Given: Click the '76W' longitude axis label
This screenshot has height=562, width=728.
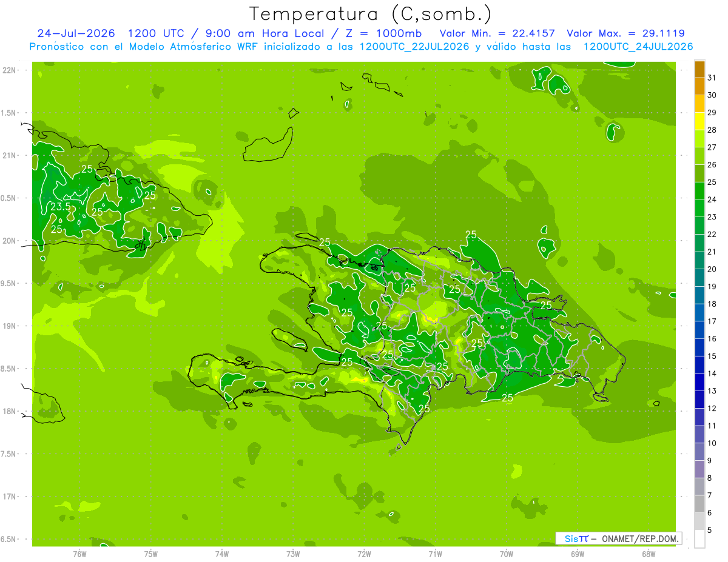Looking at the screenshot, I should pyautogui.click(x=79, y=554).
